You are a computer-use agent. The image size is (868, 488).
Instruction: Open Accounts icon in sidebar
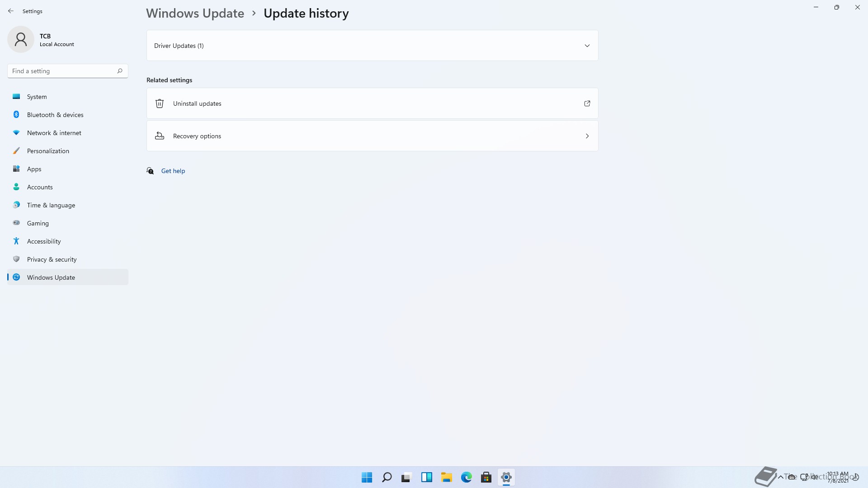point(16,187)
